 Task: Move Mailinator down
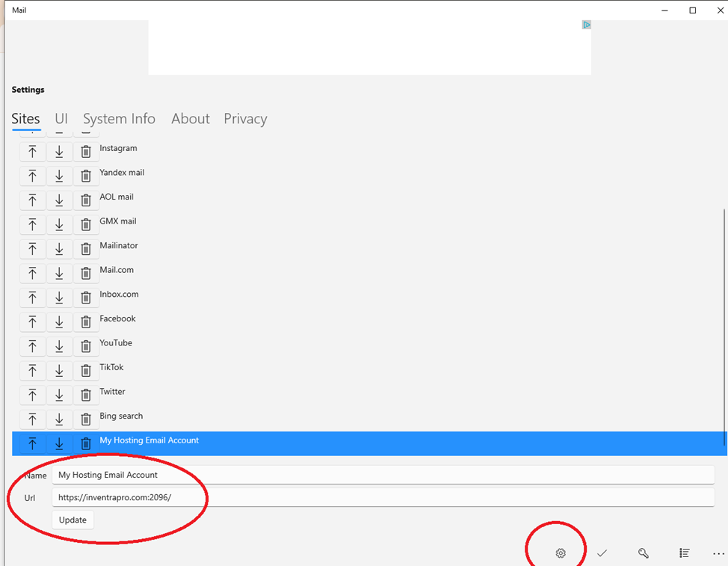(59, 249)
